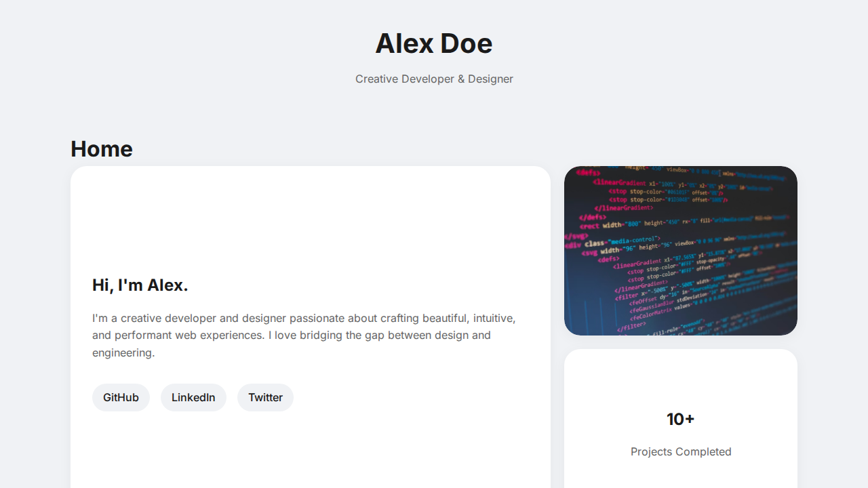The width and height of the screenshot is (868, 488).
Task: Visit the Twitter link pill
Action: pyautogui.click(x=265, y=397)
